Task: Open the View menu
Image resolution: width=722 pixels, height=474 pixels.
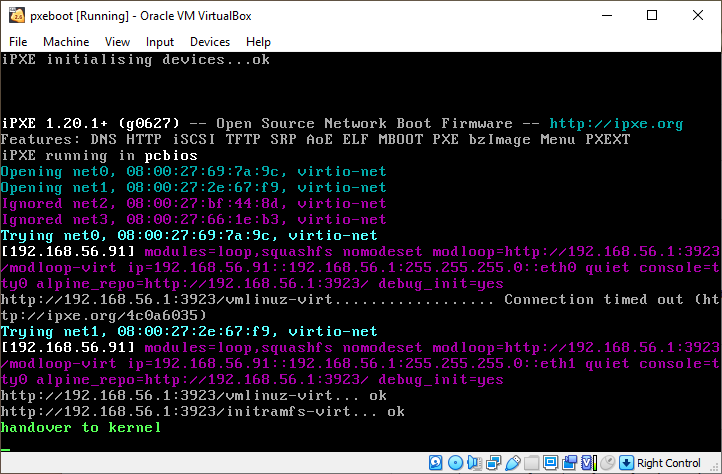Action: [x=117, y=42]
